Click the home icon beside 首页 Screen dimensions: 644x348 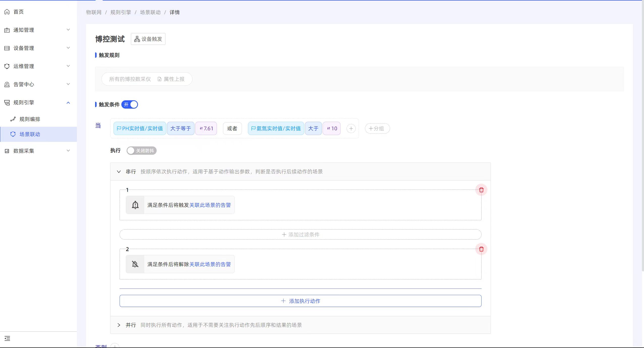7,12
